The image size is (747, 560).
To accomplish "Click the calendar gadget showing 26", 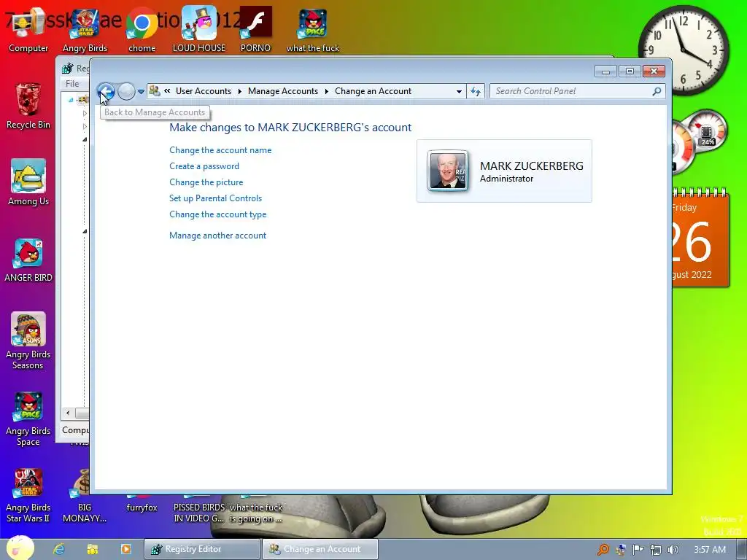I will click(701, 238).
